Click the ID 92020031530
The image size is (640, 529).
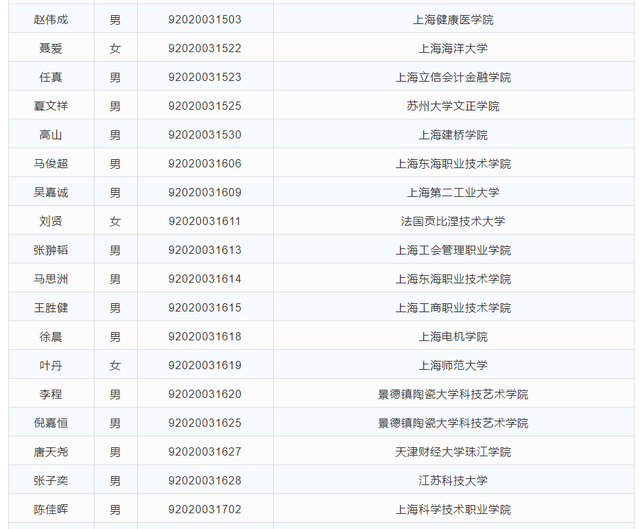coord(205,135)
